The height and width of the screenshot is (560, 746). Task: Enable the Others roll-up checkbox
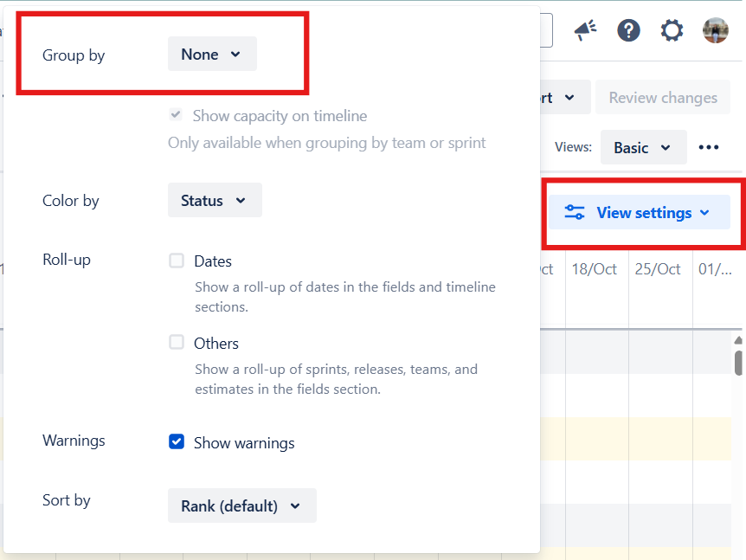pyautogui.click(x=177, y=342)
